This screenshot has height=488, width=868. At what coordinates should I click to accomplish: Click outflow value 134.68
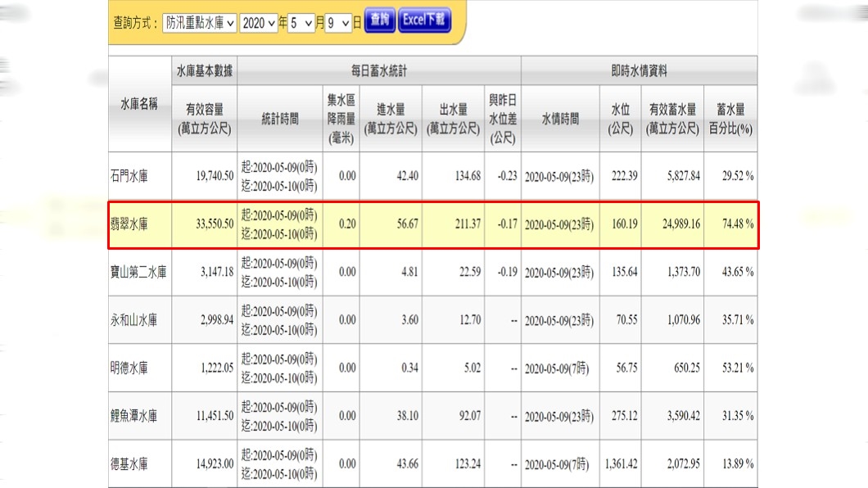468,176
